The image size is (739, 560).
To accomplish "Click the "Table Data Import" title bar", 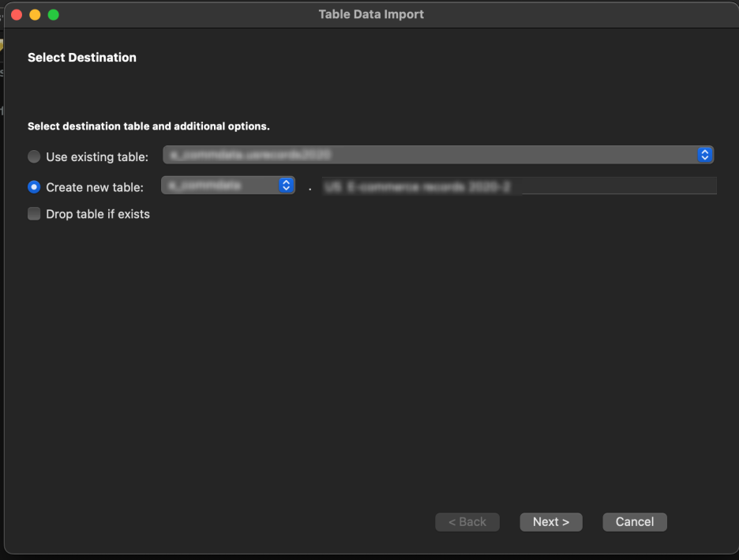I will pos(371,13).
